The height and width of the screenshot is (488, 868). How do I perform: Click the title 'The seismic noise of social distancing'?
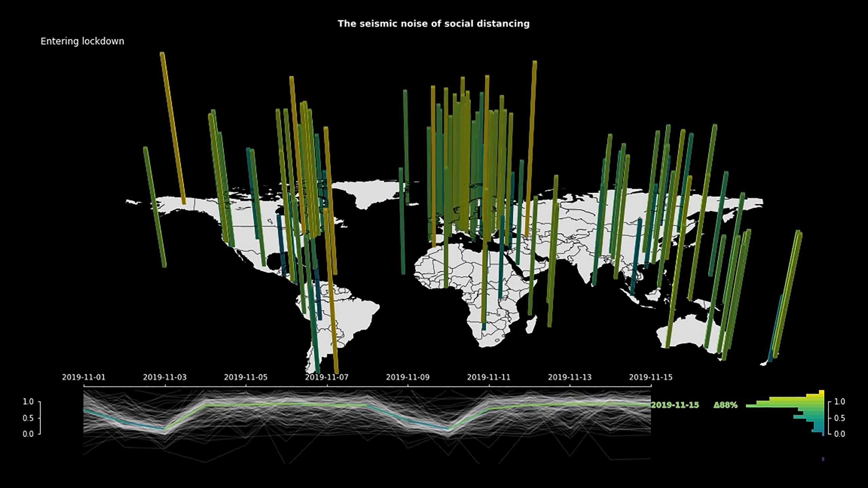[433, 24]
